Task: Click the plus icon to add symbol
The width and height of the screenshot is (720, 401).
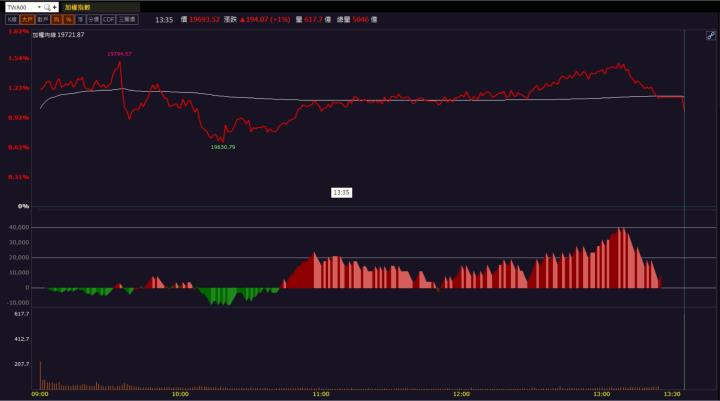Action: coord(55,6)
